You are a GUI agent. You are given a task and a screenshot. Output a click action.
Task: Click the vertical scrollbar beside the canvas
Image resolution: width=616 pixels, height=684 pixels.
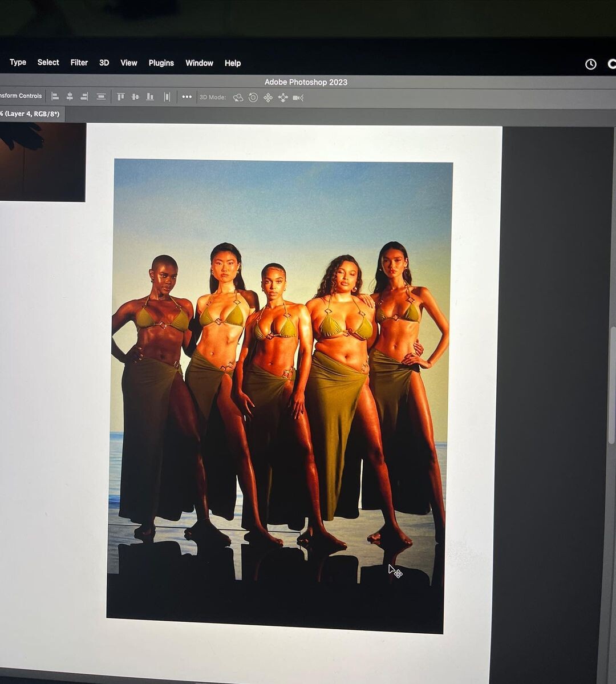tap(611, 399)
